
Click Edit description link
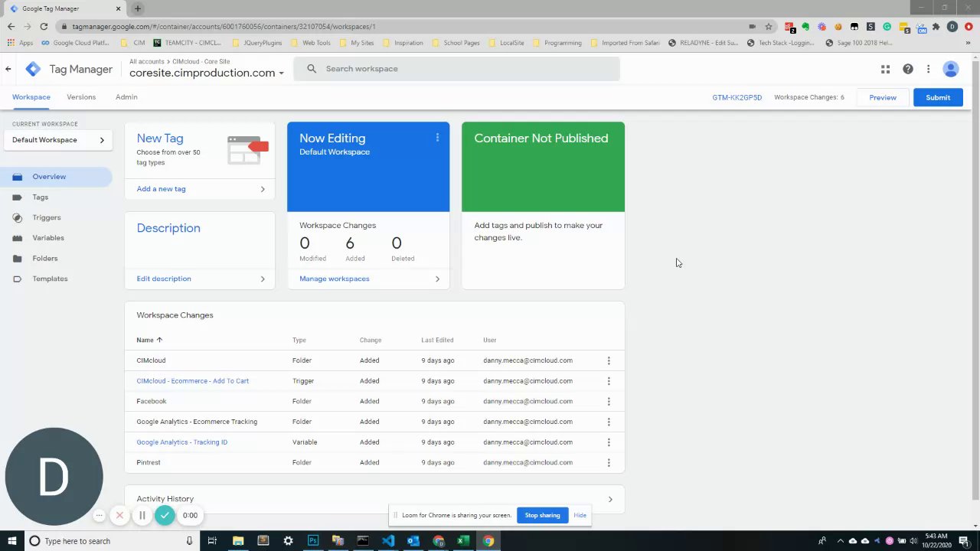coord(164,279)
